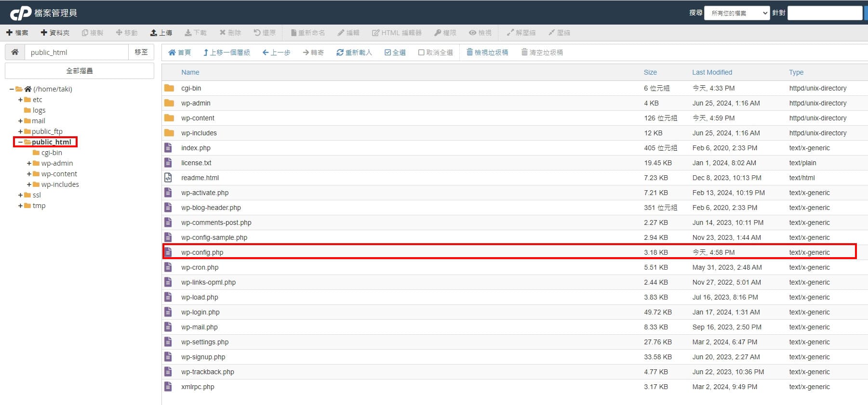Viewport: 868px width, 405px height.
Task: Click the 複製 copy toolbar button
Action: tap(93, 33)
